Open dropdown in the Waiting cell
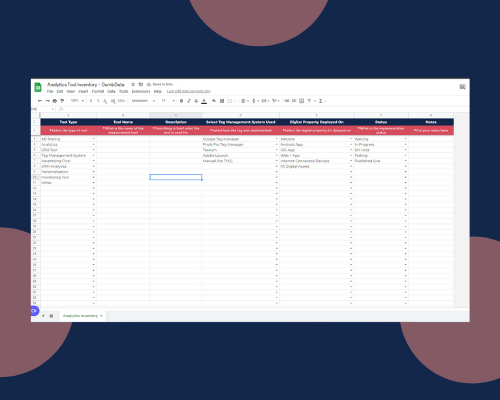 tap(406, 139)
